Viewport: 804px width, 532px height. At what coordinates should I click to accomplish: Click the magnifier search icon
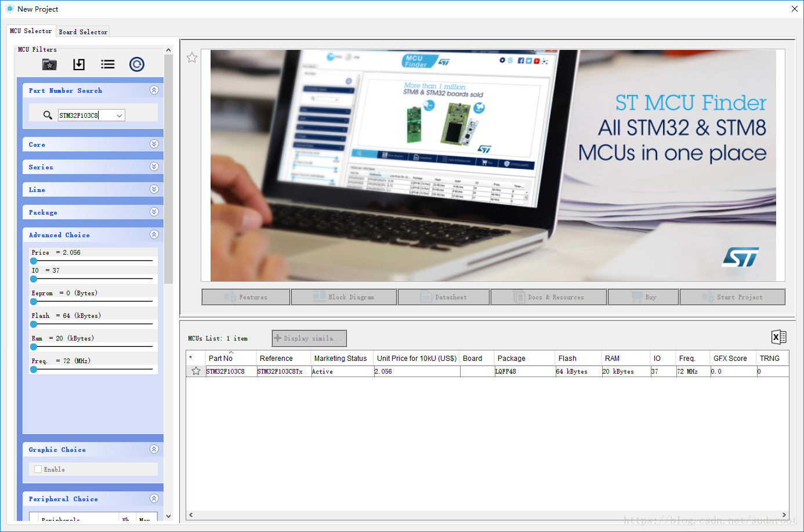48,115
